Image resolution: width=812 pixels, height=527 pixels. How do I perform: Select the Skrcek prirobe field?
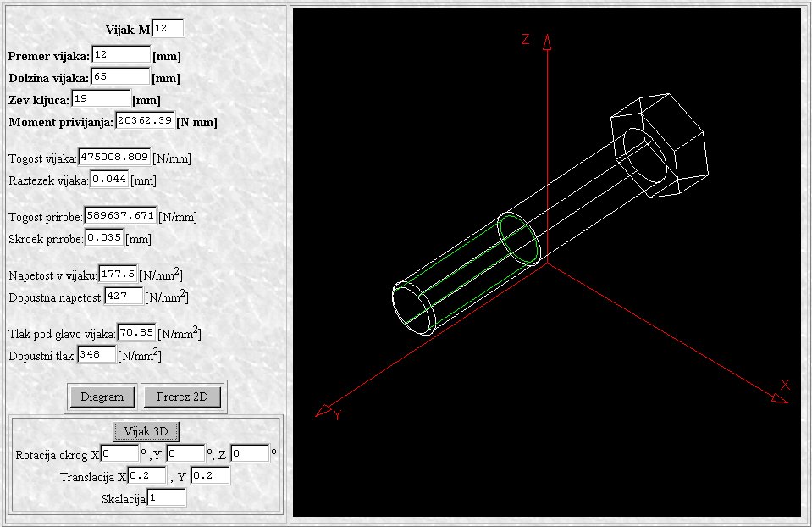tap(104, 238)
